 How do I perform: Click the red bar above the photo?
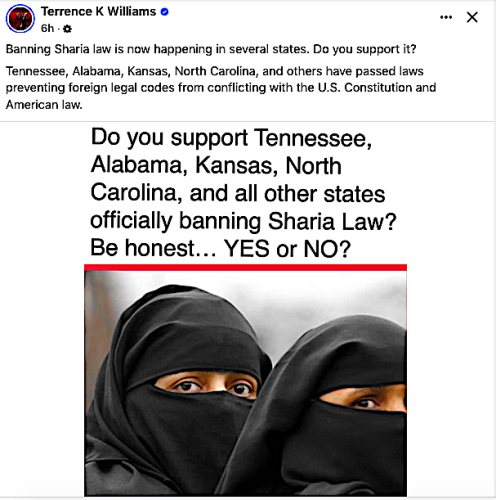click(x=245, y=267)
